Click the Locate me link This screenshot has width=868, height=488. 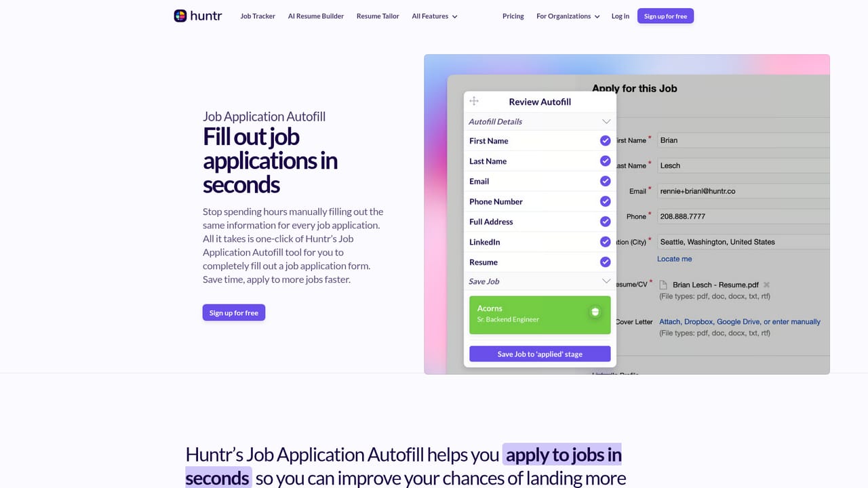674,259
